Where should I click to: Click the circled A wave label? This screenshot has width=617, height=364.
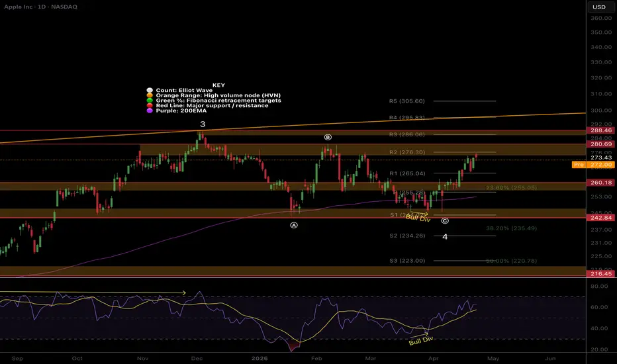(x=294, y=226)
